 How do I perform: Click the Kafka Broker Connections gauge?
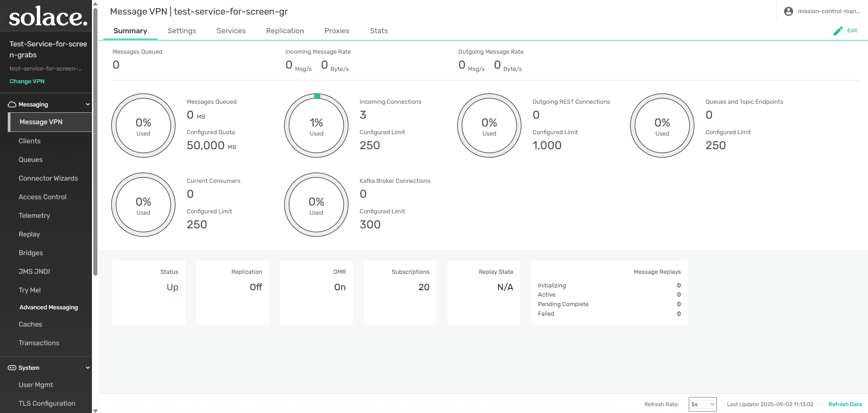(x=316, y=205)
